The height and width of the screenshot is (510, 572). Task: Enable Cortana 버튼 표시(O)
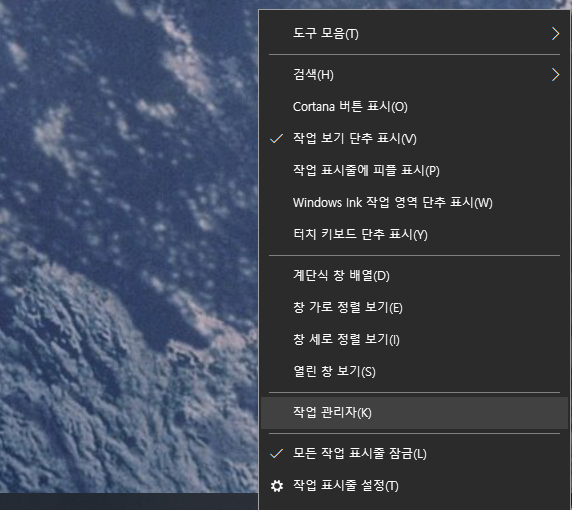(414, 107)
